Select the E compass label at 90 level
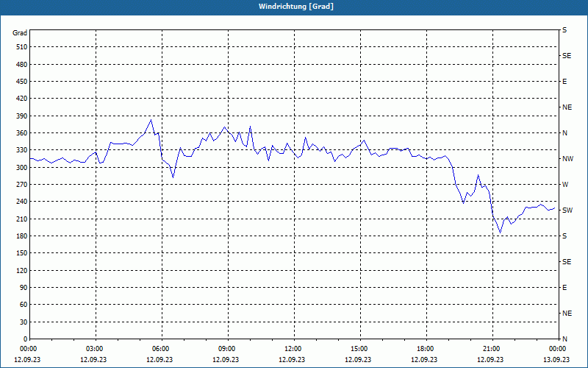 [564, 288]
